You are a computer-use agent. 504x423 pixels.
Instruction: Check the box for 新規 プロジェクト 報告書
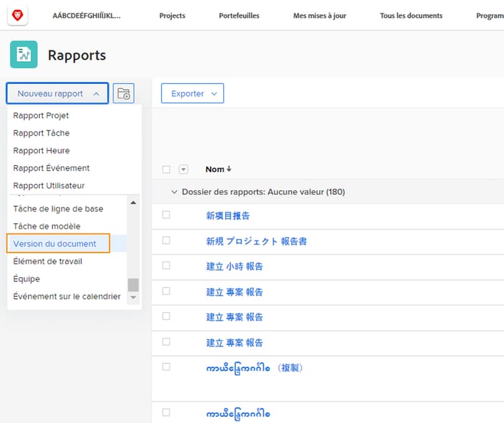[x=166, y=240]
